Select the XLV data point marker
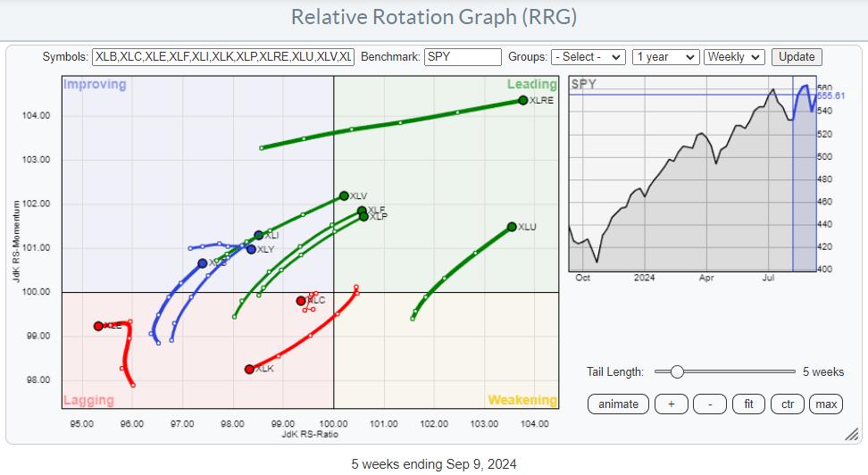Viewport: 868px width, 475px height. tap(344, 196)
